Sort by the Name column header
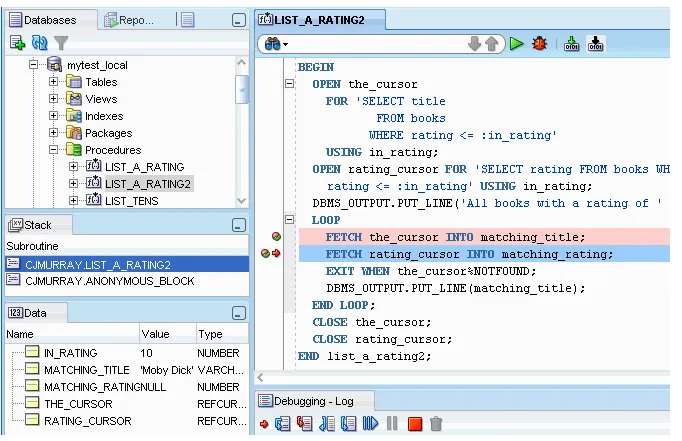 (72, 334)
